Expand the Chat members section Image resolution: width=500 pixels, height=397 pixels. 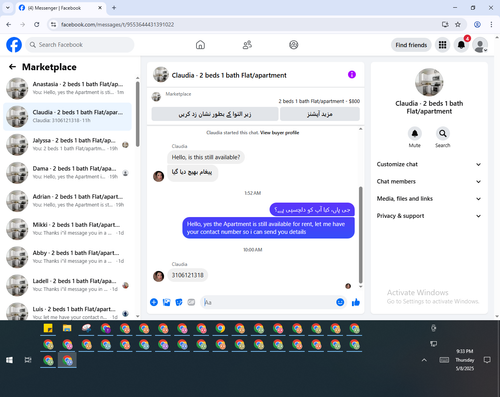429,182
